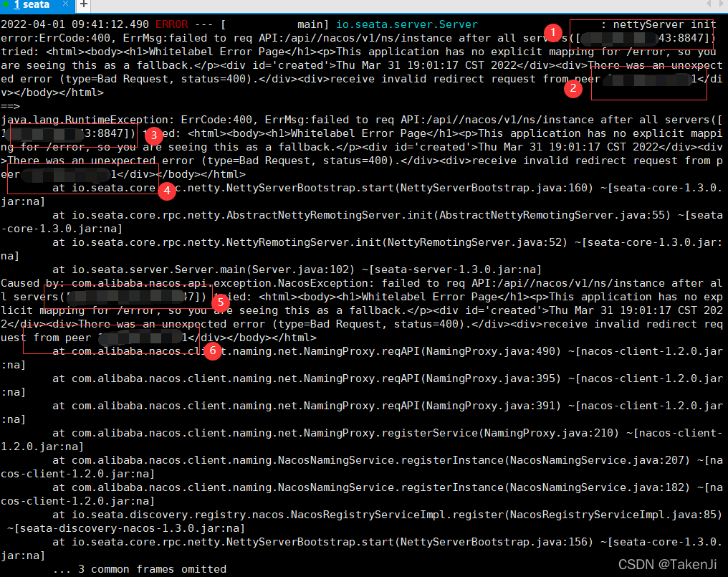Select the seata tab
The width and height of the screenshot is (728, 577).
click(x=34, y=6)
